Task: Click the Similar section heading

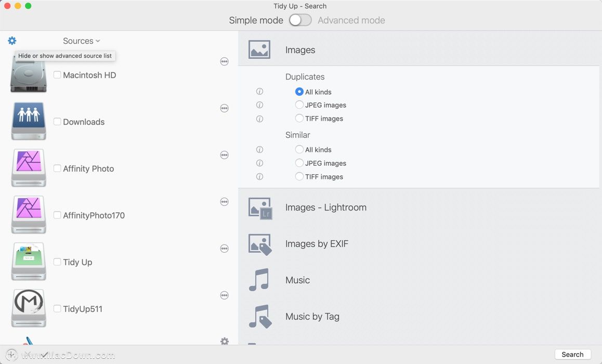Action: (297, 135)
